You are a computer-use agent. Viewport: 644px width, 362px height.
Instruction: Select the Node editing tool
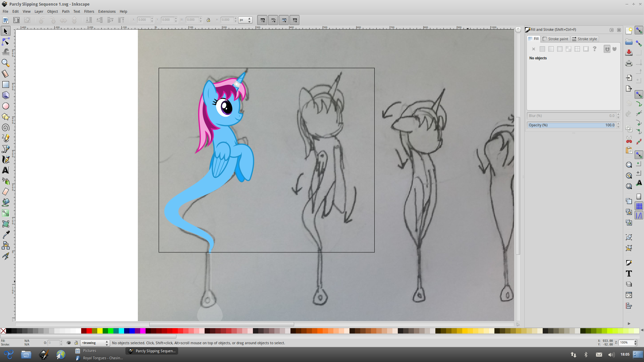pos(6,42)
